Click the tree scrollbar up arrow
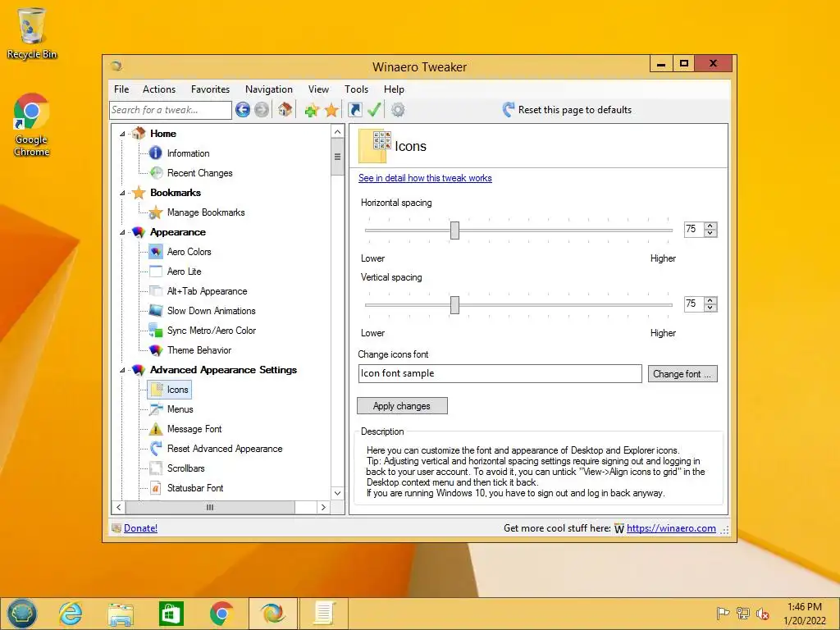Viewport: 840px width, 630px height. (x=337, y=132)
